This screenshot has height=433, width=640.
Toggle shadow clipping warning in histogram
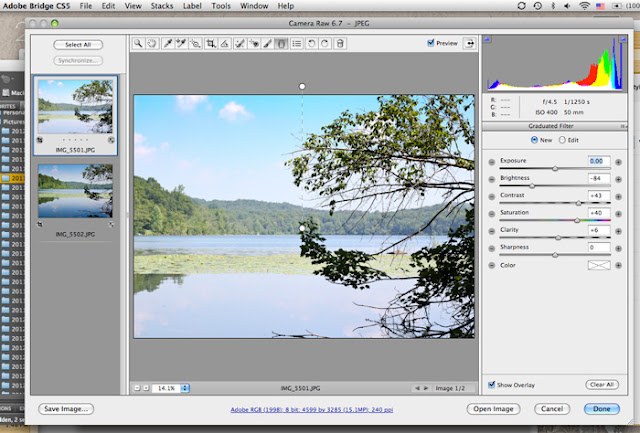[x=487, y=39]
